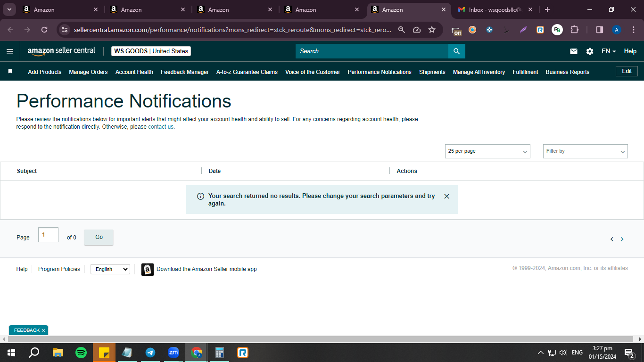
Task: Open footer Help link
Action: click(22, 269)
